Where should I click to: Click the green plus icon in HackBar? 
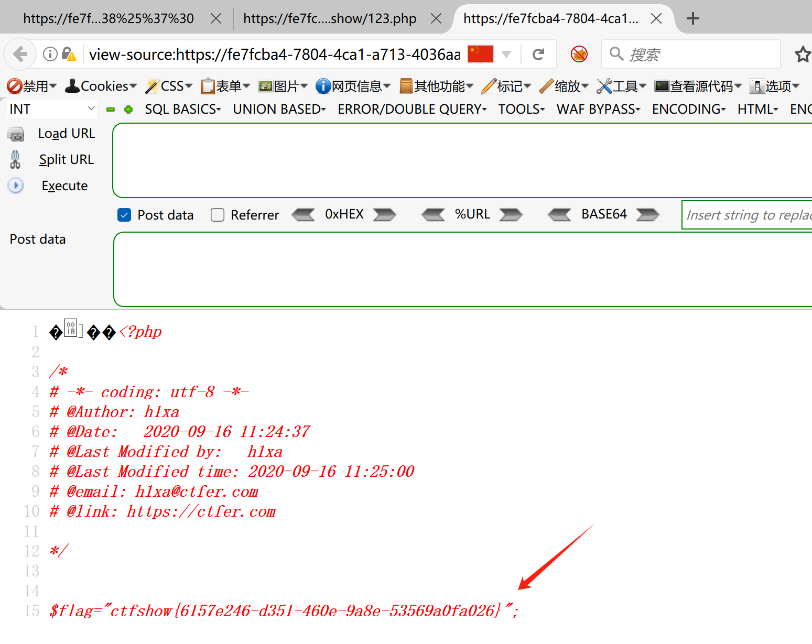pos(128,110)
